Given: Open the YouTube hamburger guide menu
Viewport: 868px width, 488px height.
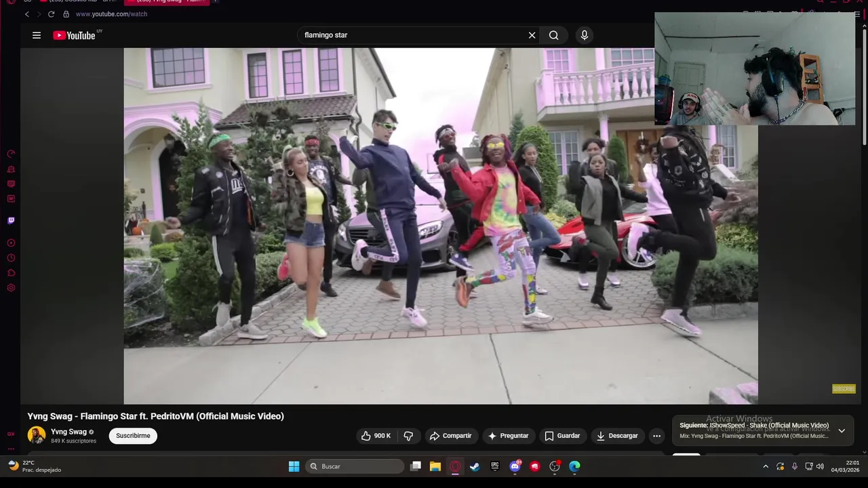Looking at the screenshot, I should [37, 35].
